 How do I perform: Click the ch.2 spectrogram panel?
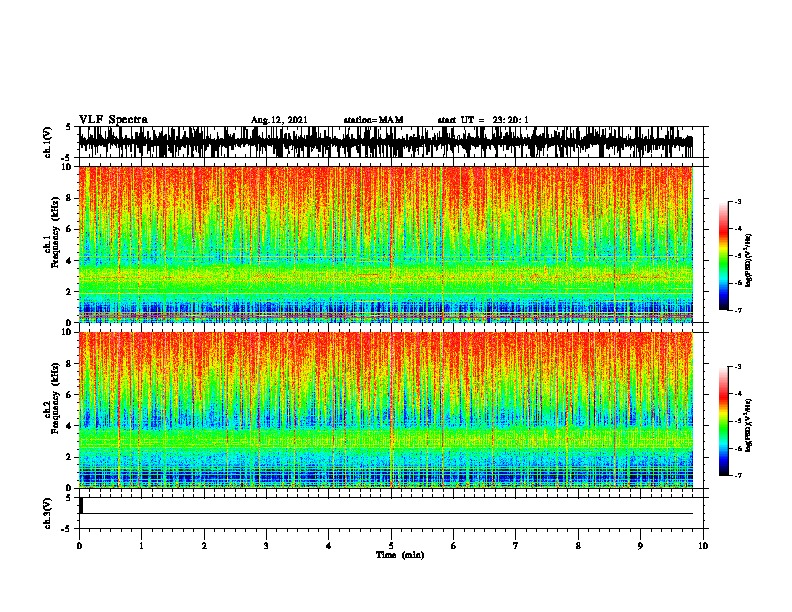pyautogui.click(x=386, y=410)
